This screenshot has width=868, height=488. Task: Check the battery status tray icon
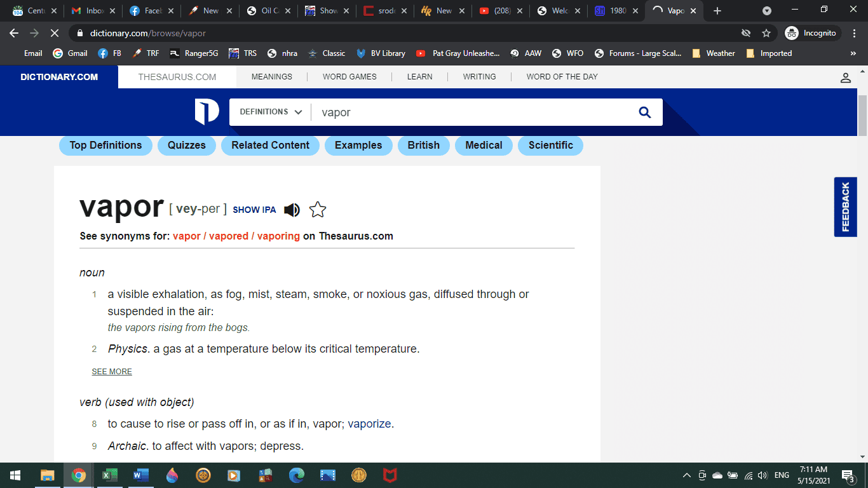tap(733, 475)
